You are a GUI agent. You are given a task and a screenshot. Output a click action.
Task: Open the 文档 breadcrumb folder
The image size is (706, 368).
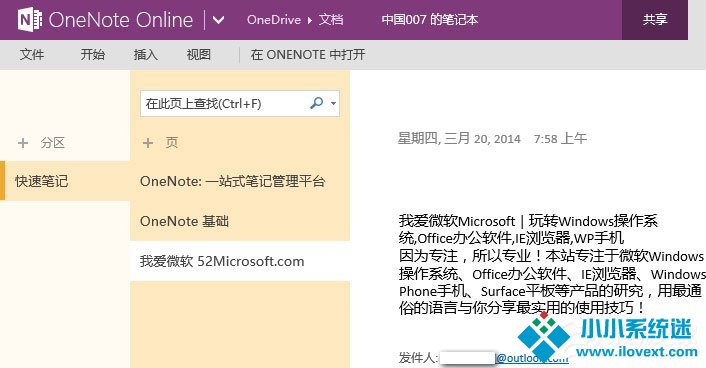(x=331, y=20)
